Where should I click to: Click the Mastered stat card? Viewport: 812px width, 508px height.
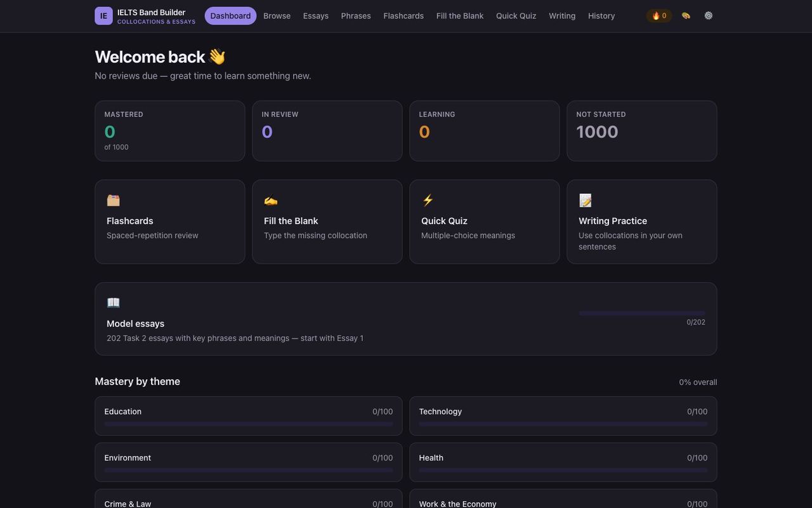(x=170, y=131)
